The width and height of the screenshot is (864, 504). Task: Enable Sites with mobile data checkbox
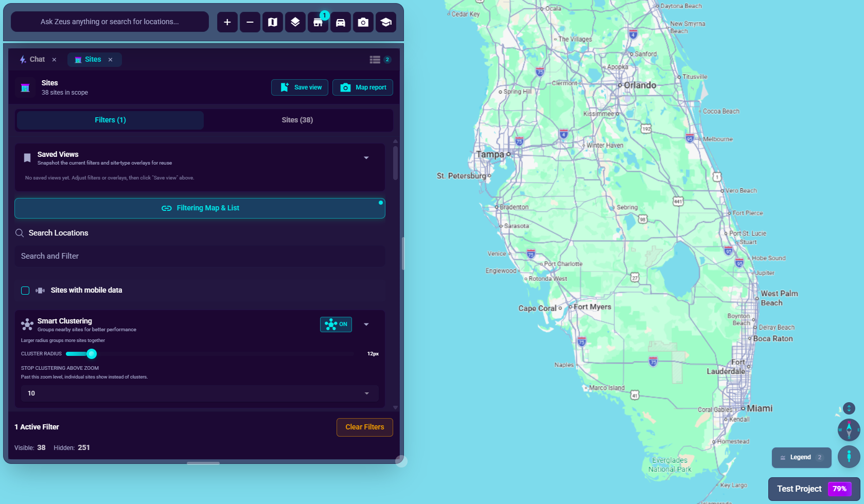pos(25,291)
